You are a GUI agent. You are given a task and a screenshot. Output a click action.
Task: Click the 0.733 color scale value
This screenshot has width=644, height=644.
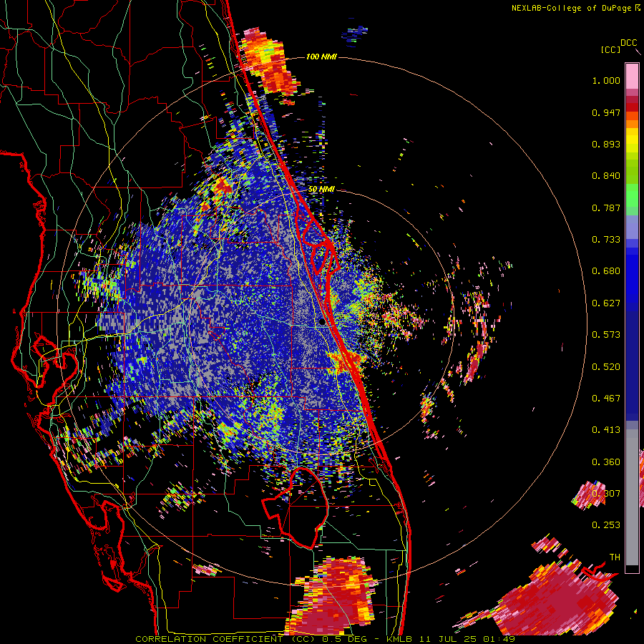tap(606, 240)
